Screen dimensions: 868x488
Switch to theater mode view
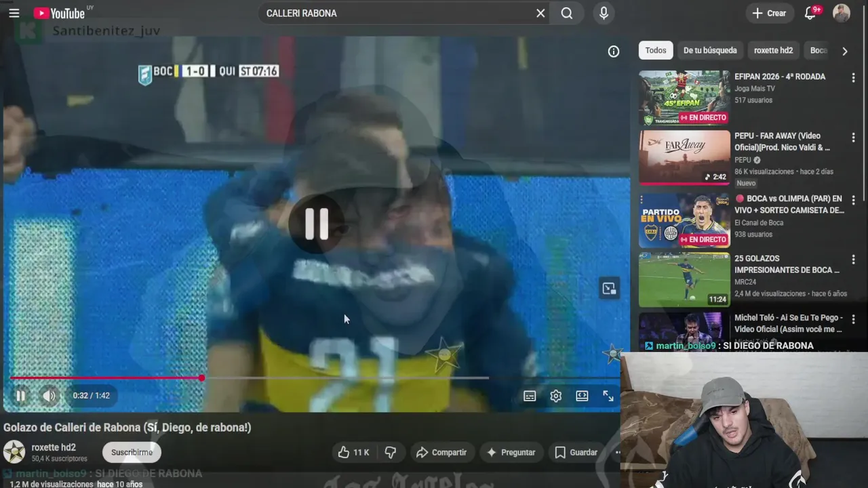coord(582,396)
